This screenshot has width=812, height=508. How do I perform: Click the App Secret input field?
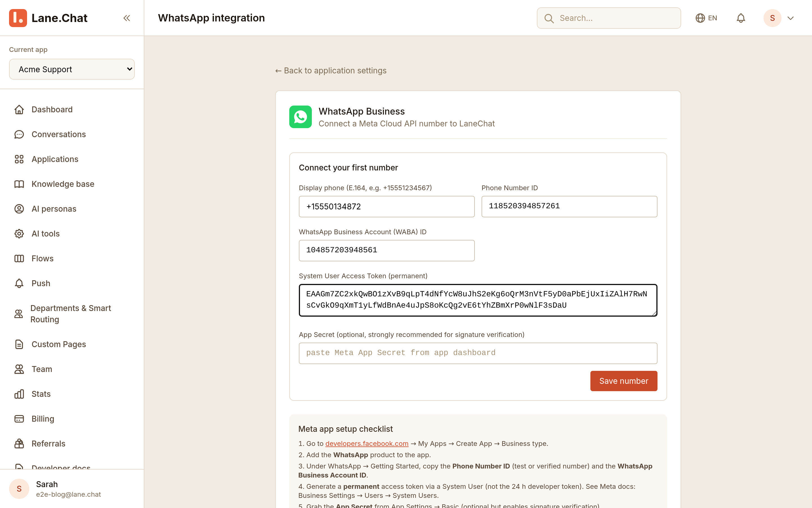[478, 353]
